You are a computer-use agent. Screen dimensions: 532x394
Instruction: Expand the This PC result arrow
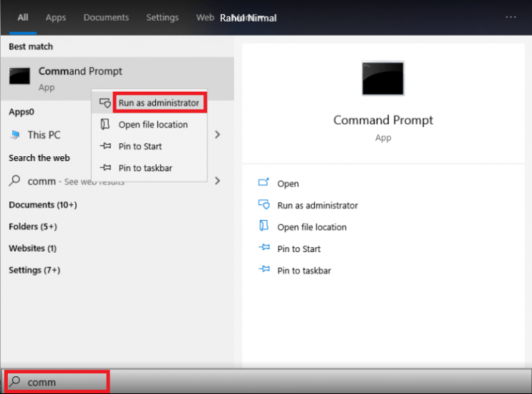[218, 135]
